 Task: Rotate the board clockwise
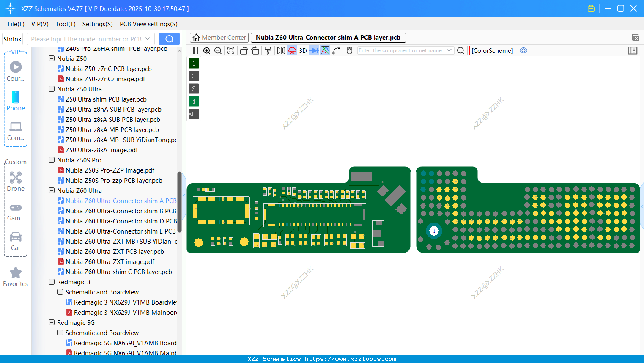point(255,51)
